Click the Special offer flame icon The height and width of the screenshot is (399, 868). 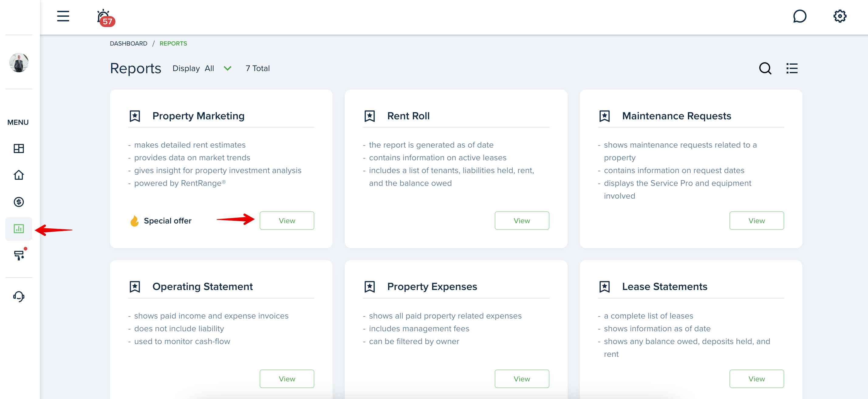[134, 221]
